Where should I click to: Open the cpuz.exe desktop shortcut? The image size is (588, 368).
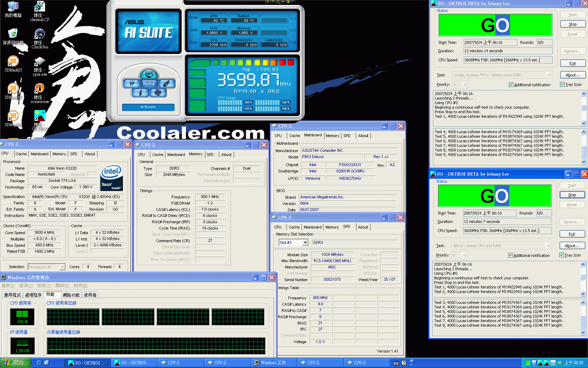tap(40, 66)
